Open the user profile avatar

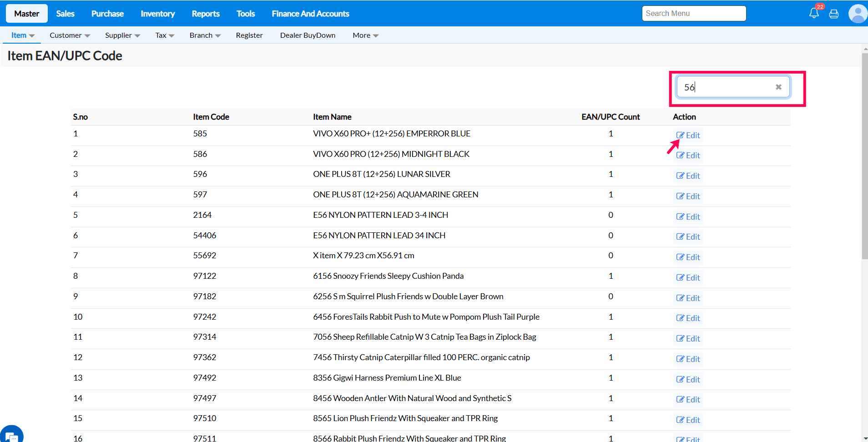(x=858, y=14)
